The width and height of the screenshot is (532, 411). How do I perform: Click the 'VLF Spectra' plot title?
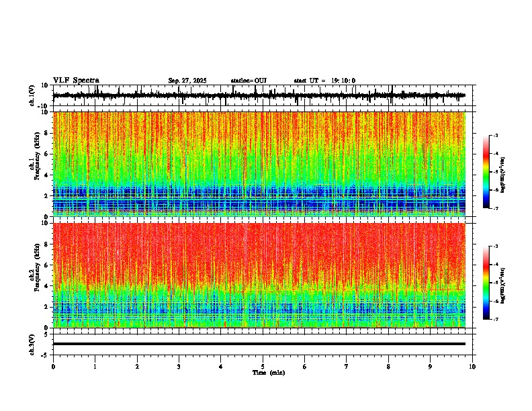click(76, 81)
